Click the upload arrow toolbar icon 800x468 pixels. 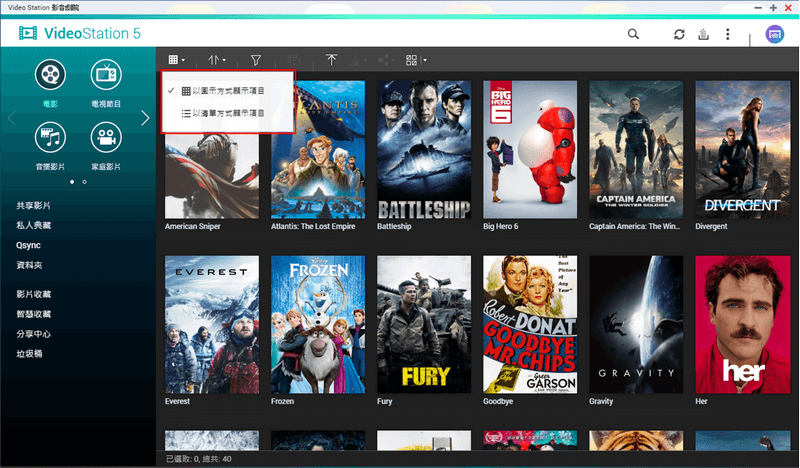(332, 60)
